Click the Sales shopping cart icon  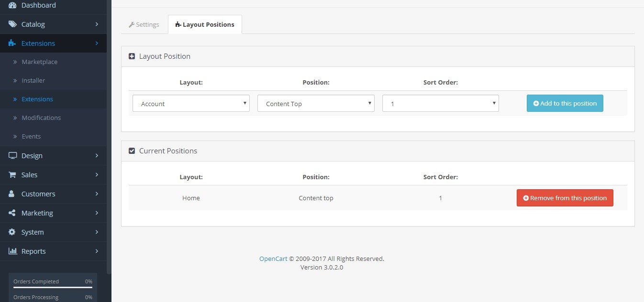click(12, 175)
